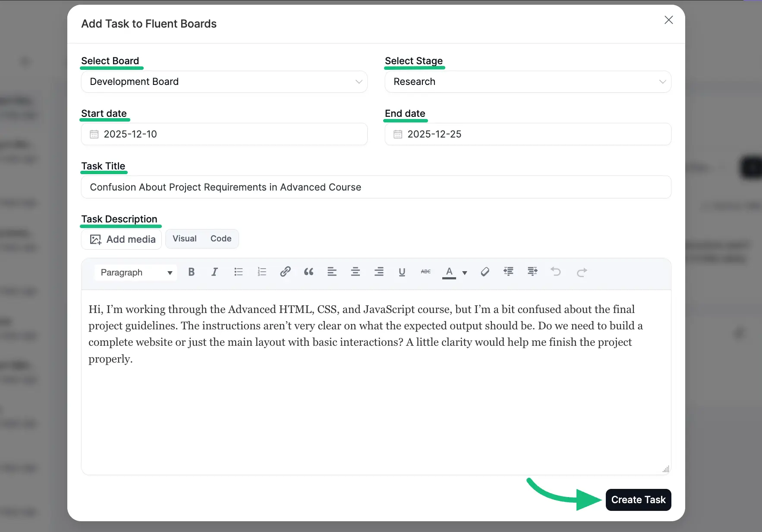Viewport: 762px width, 532px height.
Task: Insert a hyperlink into the description
Action: pos(285,272)
